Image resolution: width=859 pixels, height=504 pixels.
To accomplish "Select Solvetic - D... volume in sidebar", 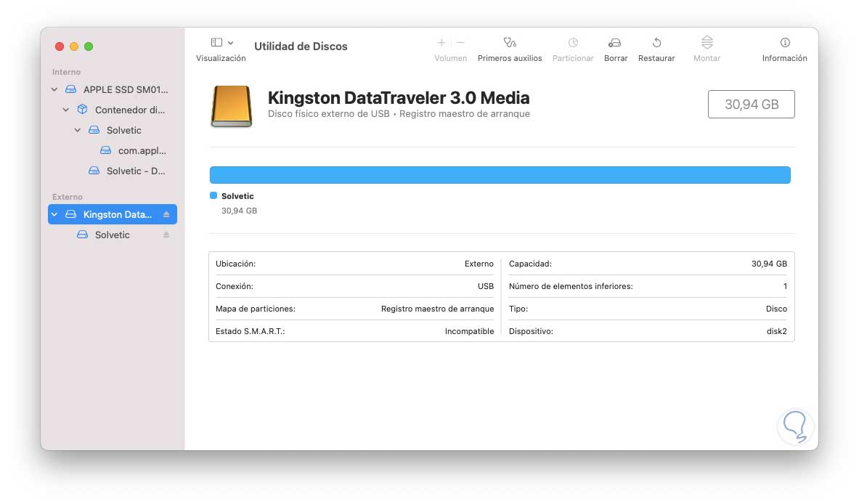I will (x=113, y=171).
